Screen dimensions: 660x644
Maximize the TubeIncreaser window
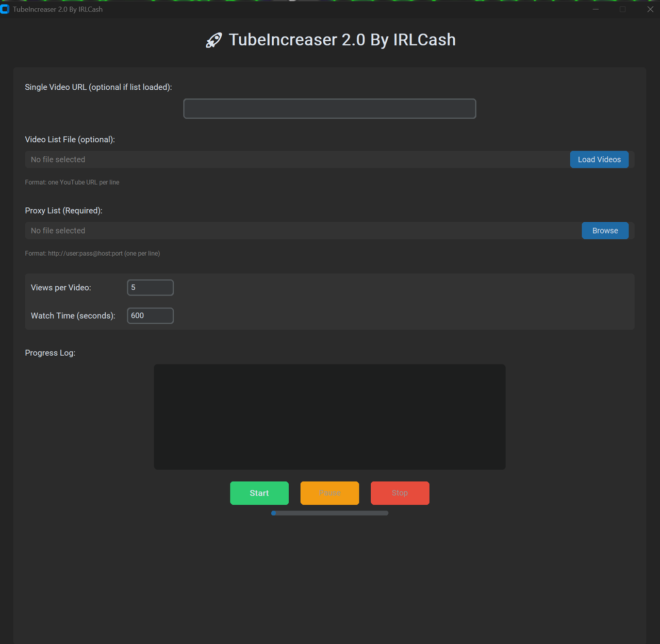pos(623,9)
